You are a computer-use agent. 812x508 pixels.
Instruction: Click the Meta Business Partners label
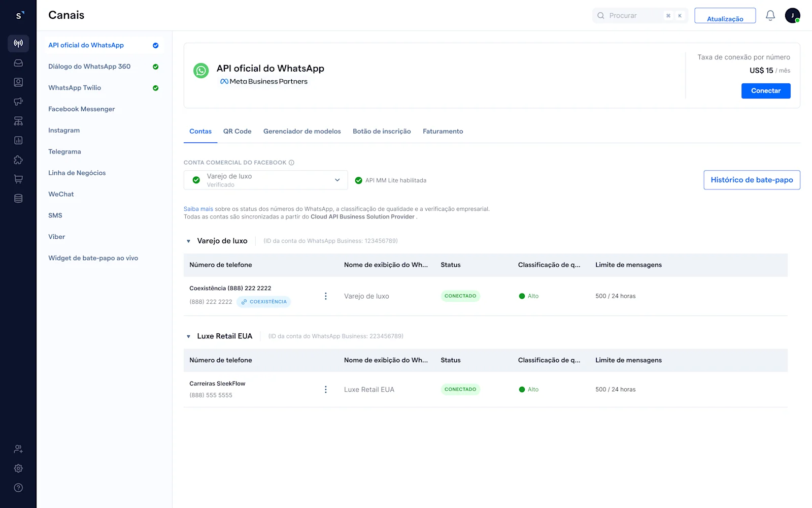tap(264, 82)
